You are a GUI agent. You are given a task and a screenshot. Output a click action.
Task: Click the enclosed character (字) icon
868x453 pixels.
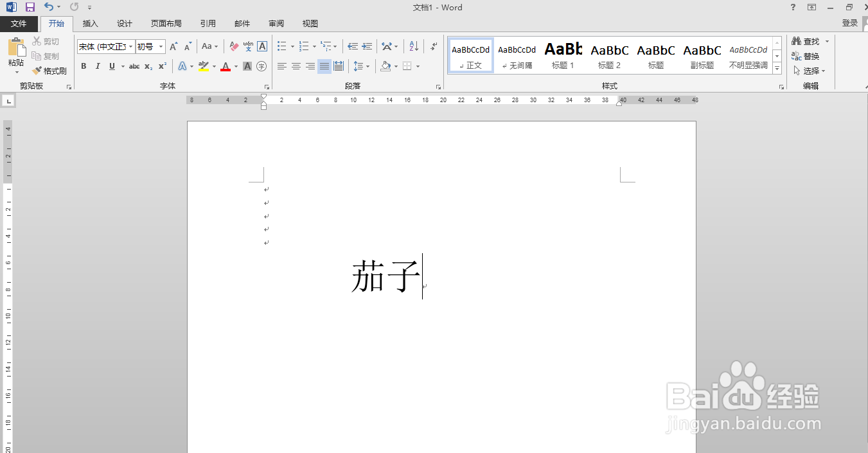point(261,66)
